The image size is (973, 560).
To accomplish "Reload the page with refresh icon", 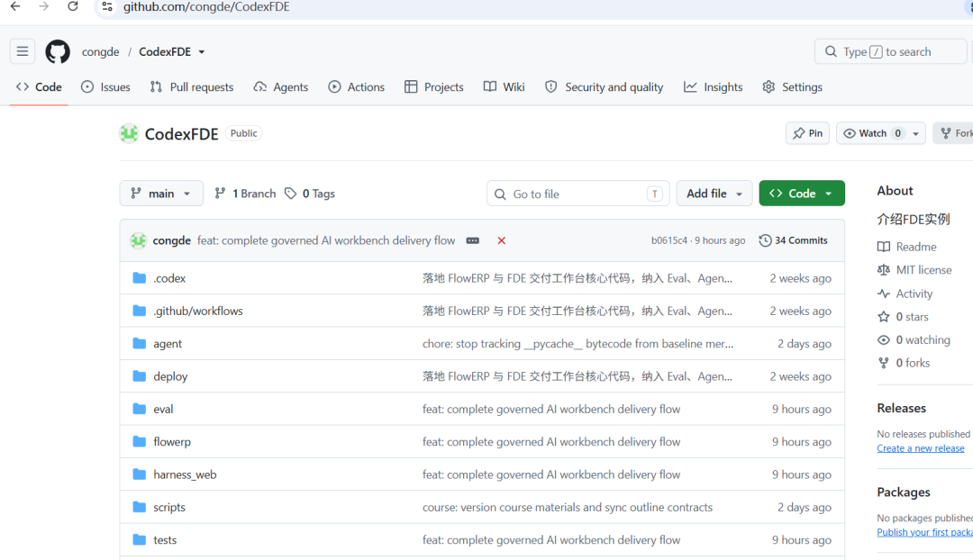I will click(73, 7).
